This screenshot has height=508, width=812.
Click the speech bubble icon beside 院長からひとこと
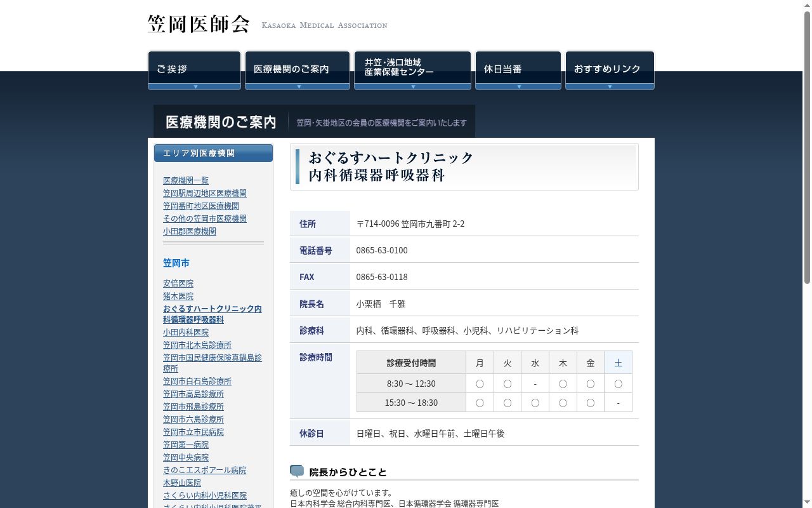pyautogui.click(x=297, y=471)
